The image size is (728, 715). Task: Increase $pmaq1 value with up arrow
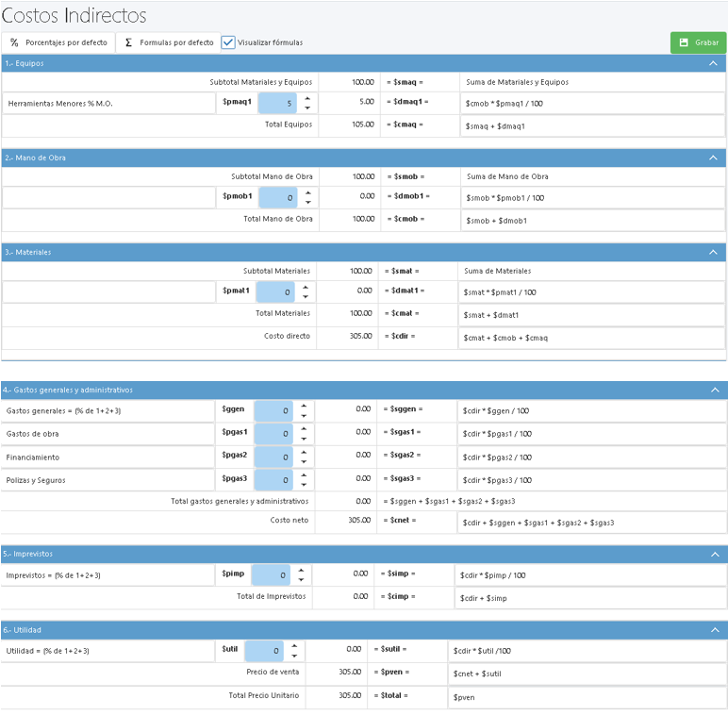click(307, 97)
